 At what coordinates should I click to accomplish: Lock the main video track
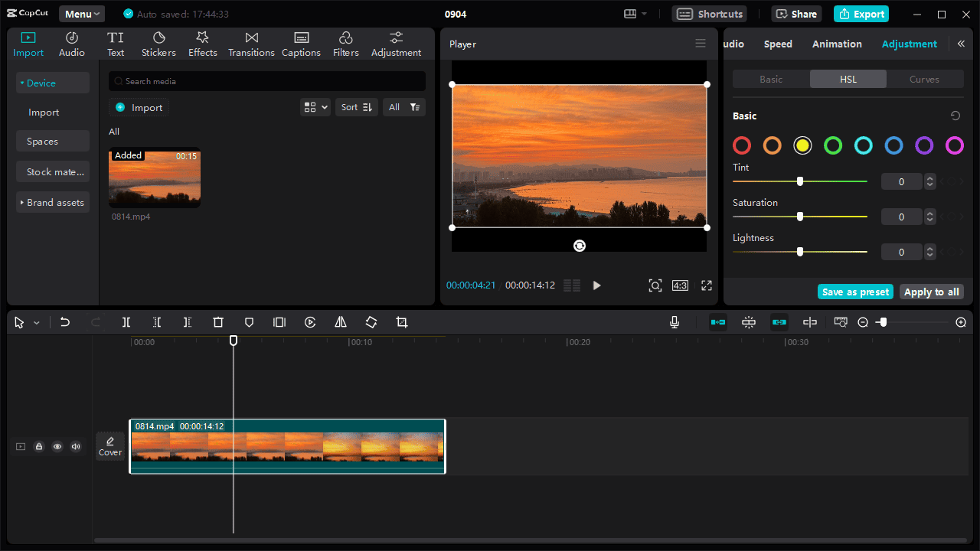coord(39,446)
